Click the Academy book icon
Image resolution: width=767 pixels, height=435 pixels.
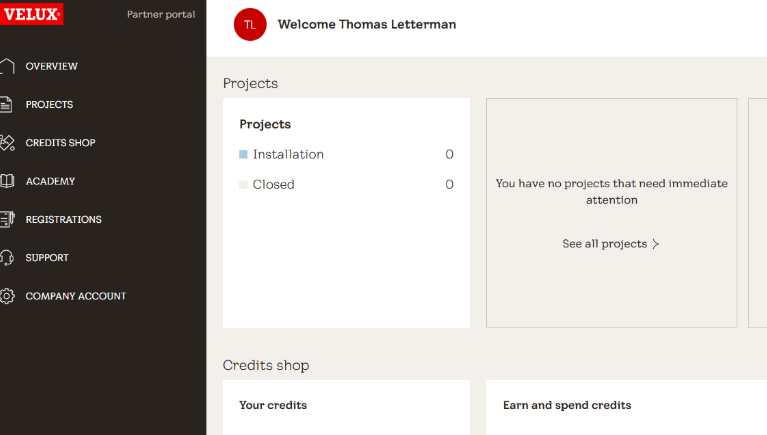pyautogui.click(x=7, y=181)
